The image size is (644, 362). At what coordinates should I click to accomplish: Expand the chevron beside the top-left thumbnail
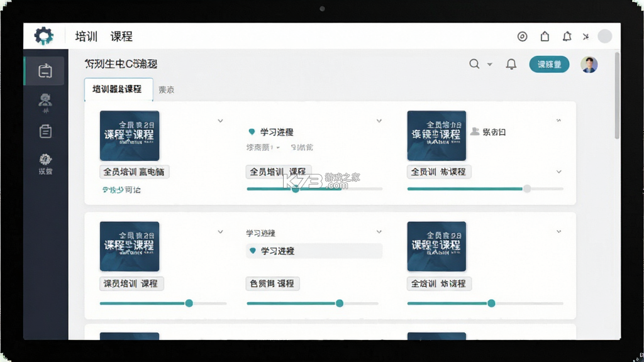pyautogui.click(x=220, y=121)
